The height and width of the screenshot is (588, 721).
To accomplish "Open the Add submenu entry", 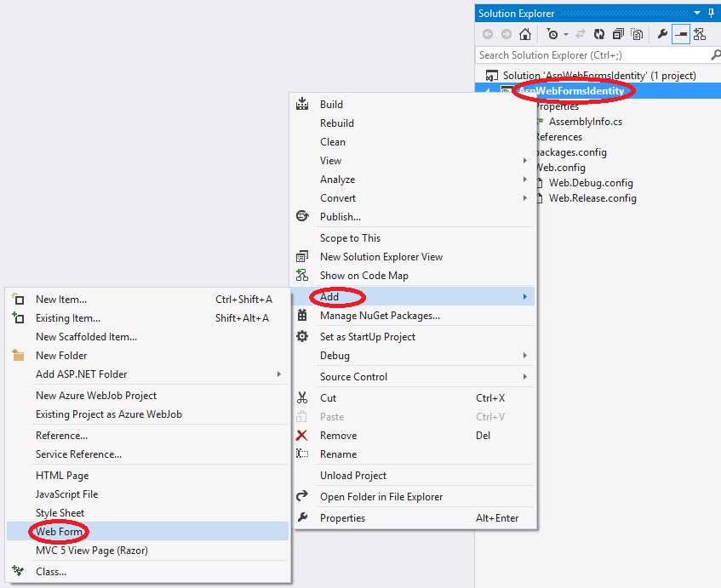I will tap(414, 296).
